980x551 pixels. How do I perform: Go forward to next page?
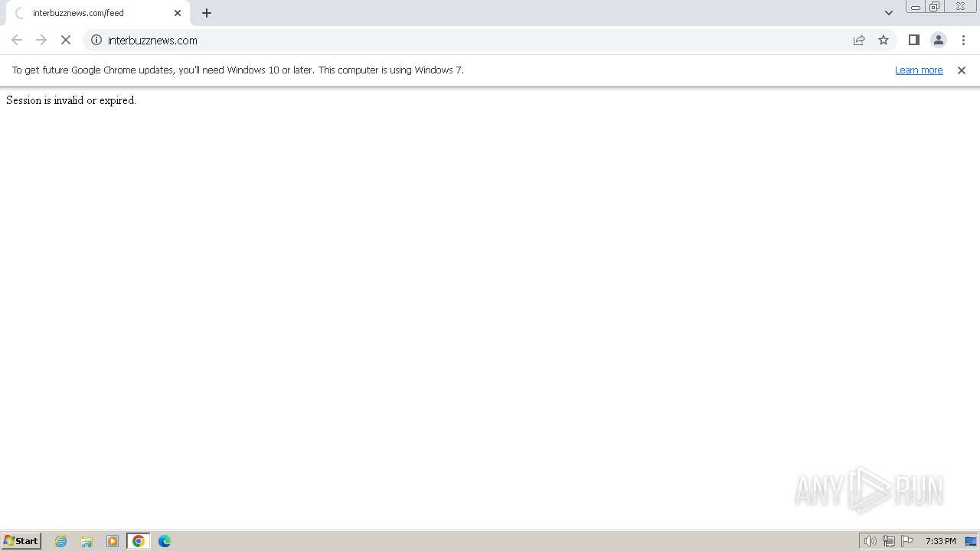41,40
